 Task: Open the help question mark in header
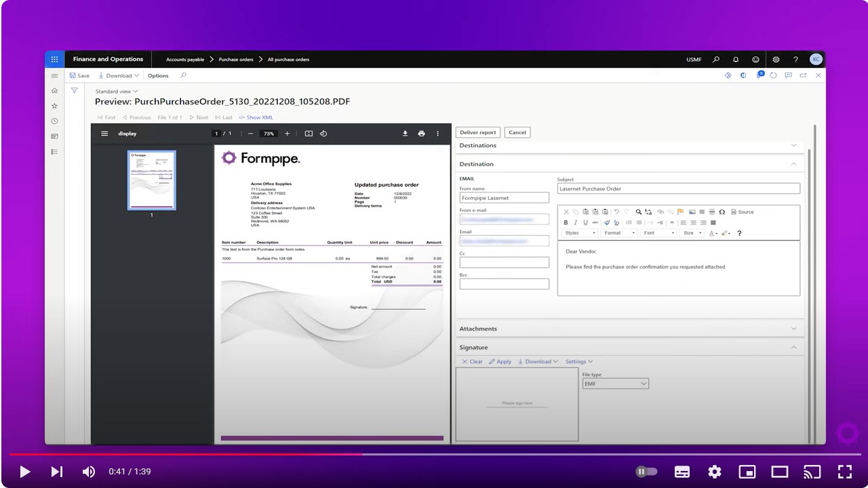pos(795,60)
